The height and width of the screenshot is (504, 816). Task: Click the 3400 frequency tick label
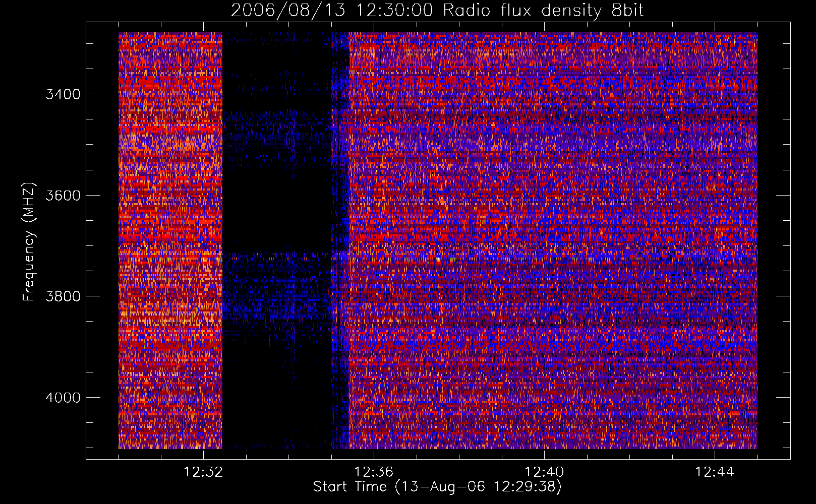click(x=63, y=94)
